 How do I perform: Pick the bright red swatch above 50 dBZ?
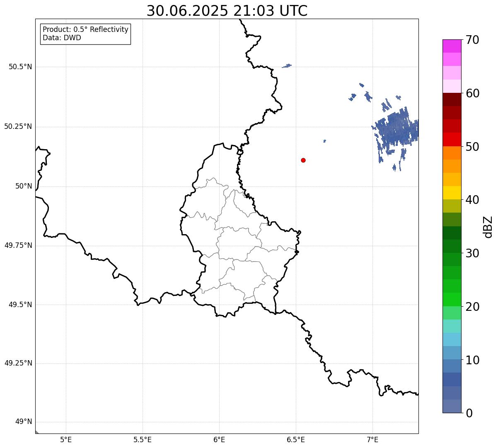452,139
